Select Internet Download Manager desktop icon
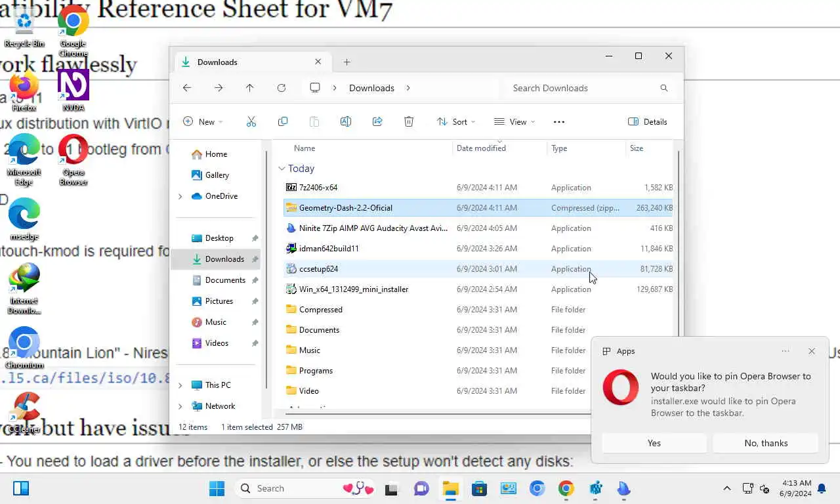The height and width of the screenshot is (504, 840). 24,289
